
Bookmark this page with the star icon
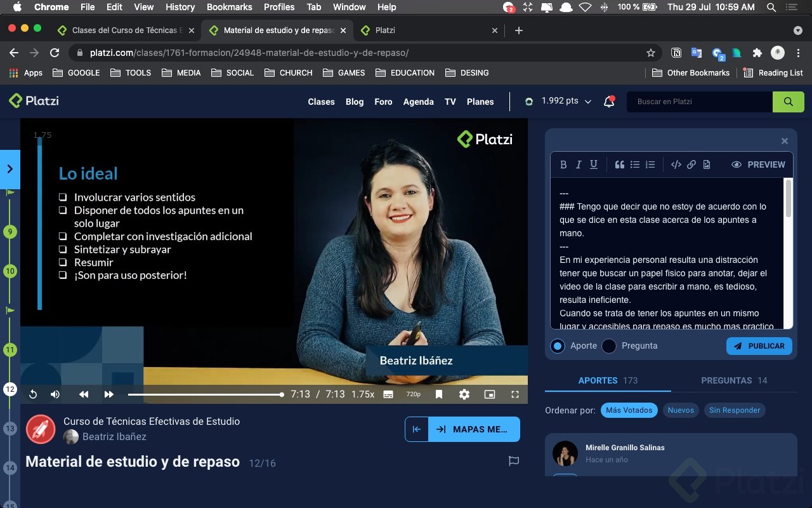[650, 53]
